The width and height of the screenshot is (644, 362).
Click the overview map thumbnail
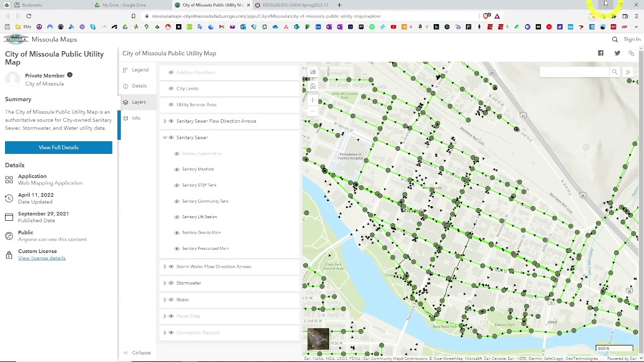318,339
